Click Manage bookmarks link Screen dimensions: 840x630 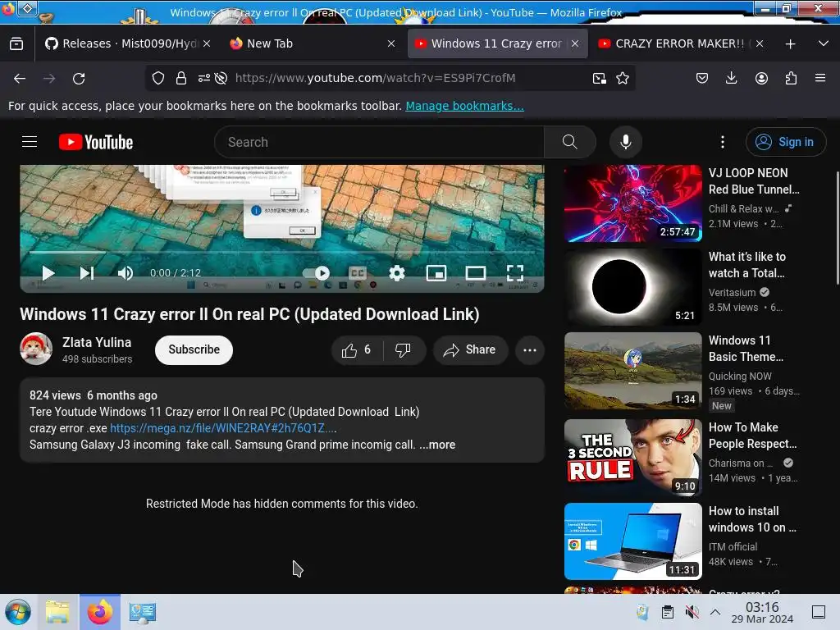464,106
